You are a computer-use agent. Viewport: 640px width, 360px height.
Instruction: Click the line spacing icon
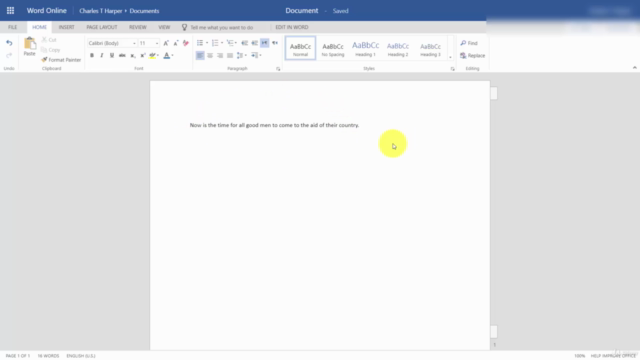coord(240,56)
